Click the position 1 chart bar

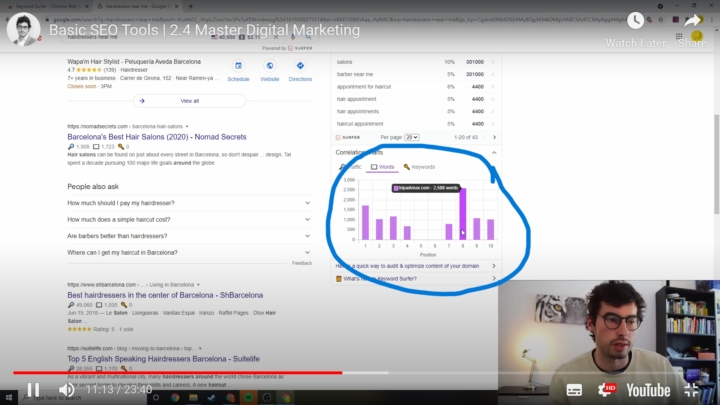[x=366, y=223]
